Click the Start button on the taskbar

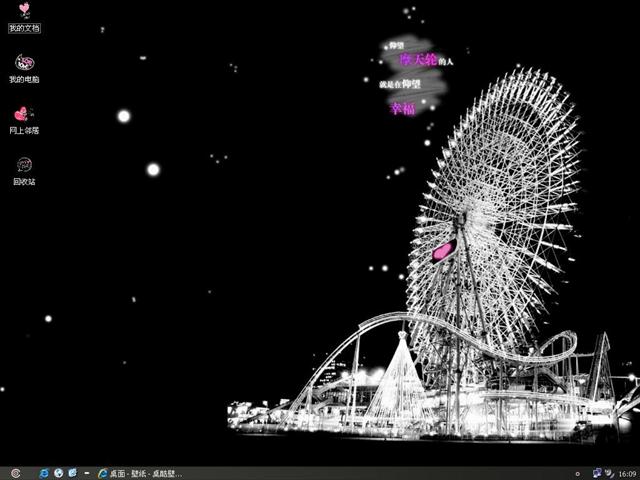click(x=14, y=472)
